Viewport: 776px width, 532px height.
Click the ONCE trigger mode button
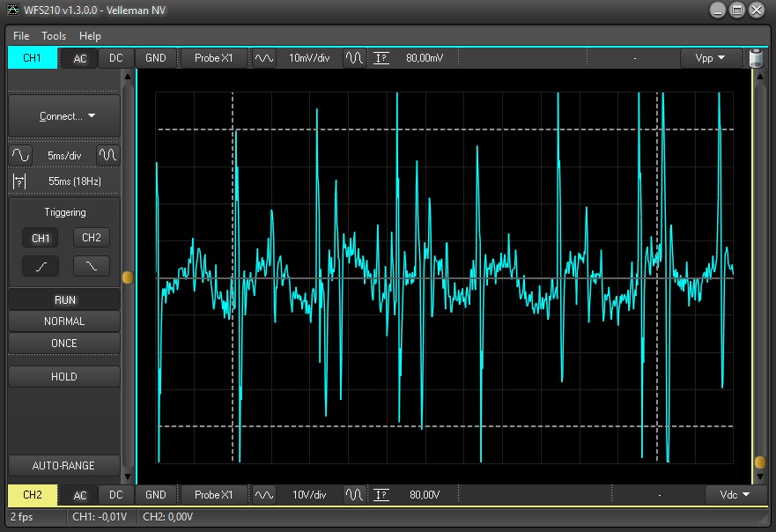tap(64, 343)
